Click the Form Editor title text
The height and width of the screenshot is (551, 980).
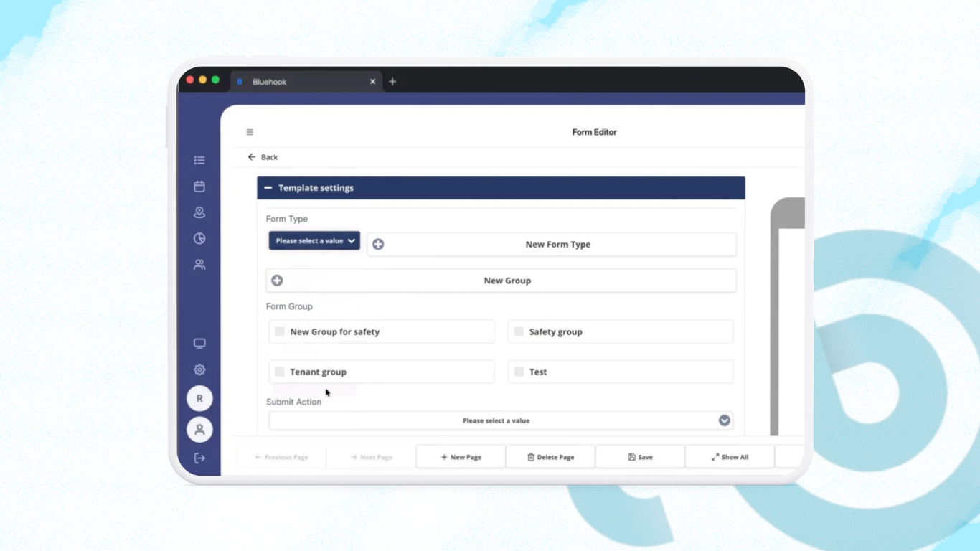click(x=594, y=132)
